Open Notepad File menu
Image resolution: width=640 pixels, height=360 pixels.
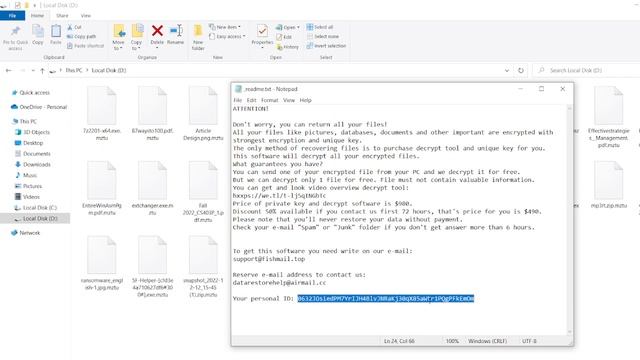click(238, 100)
